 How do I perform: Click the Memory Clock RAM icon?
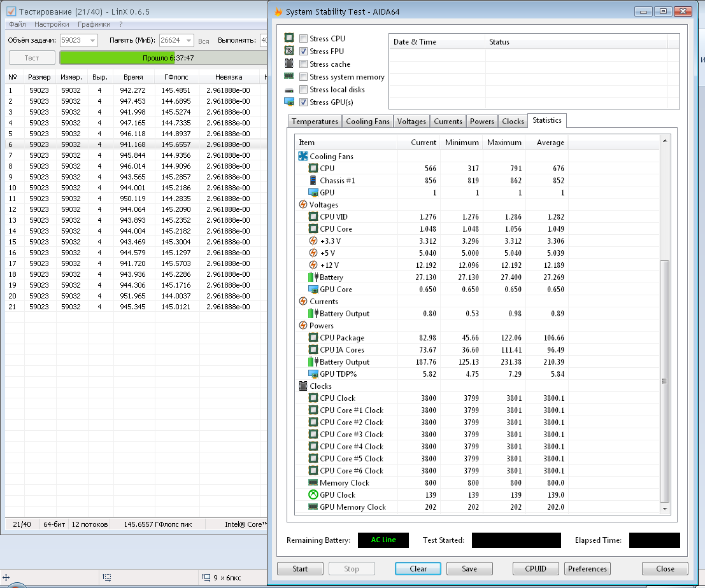pos(313,482)
